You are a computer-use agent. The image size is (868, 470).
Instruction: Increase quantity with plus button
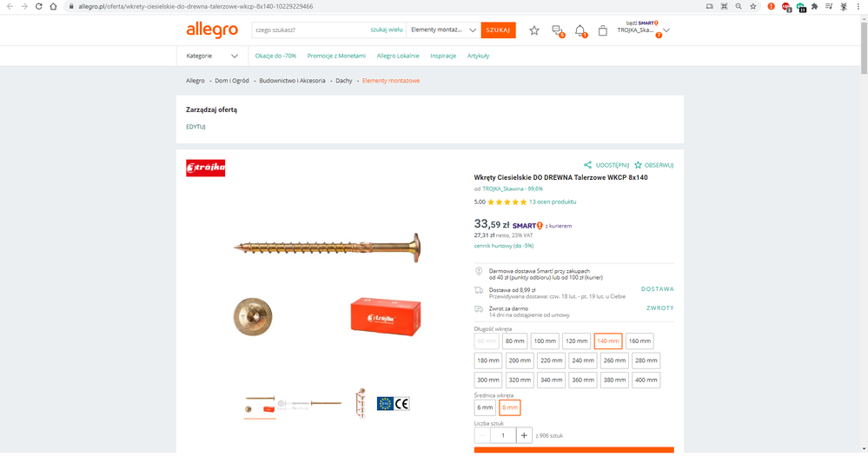click(x=524, y=435)
